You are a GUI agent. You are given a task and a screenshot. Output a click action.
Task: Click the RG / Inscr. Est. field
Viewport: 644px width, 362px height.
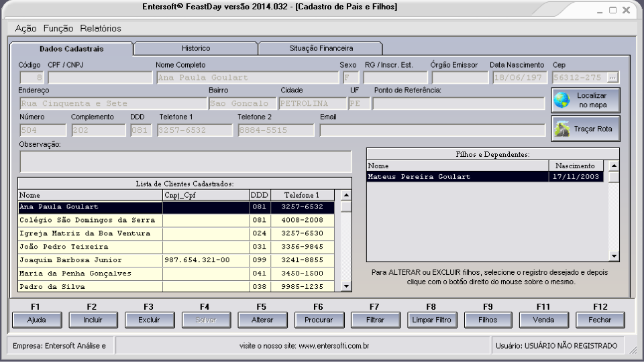[x=395, y=78]
